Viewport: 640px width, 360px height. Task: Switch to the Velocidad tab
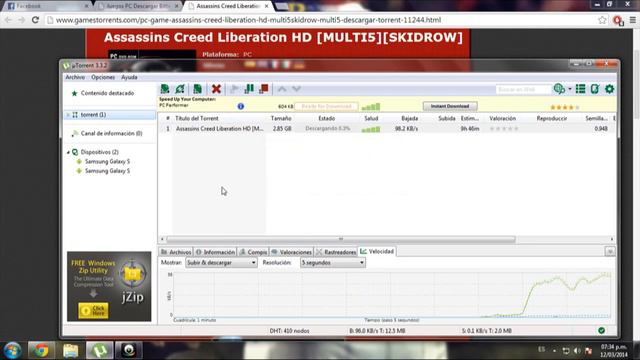click(x=377, y=251)
